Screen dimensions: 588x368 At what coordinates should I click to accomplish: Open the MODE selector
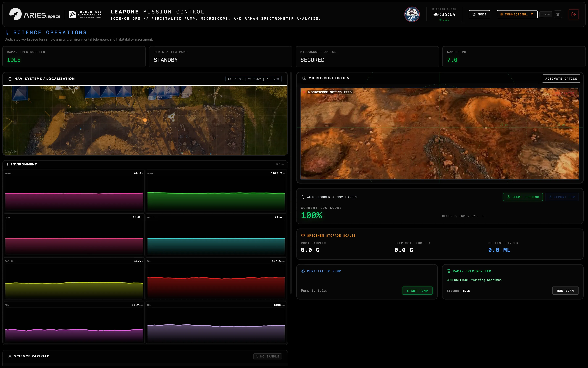(479, 14)
